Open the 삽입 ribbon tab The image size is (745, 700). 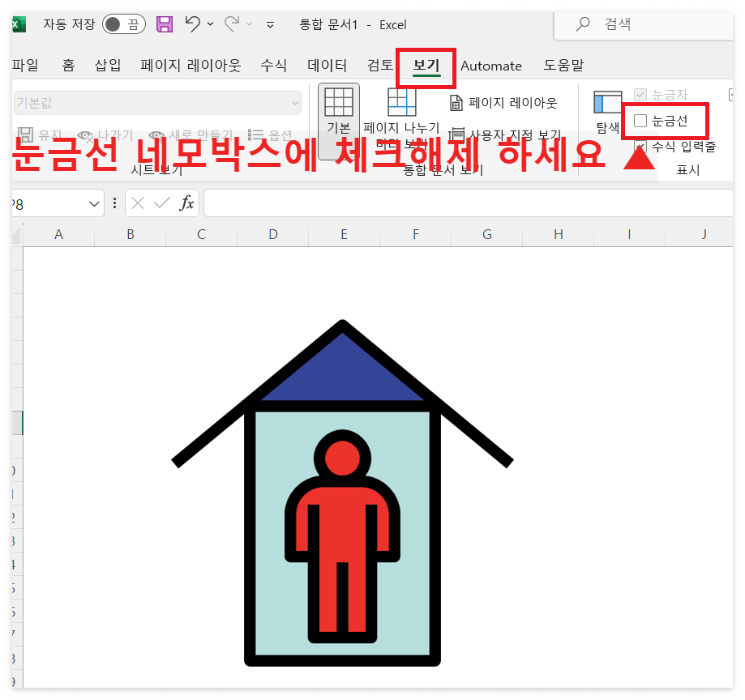(108, 65)
